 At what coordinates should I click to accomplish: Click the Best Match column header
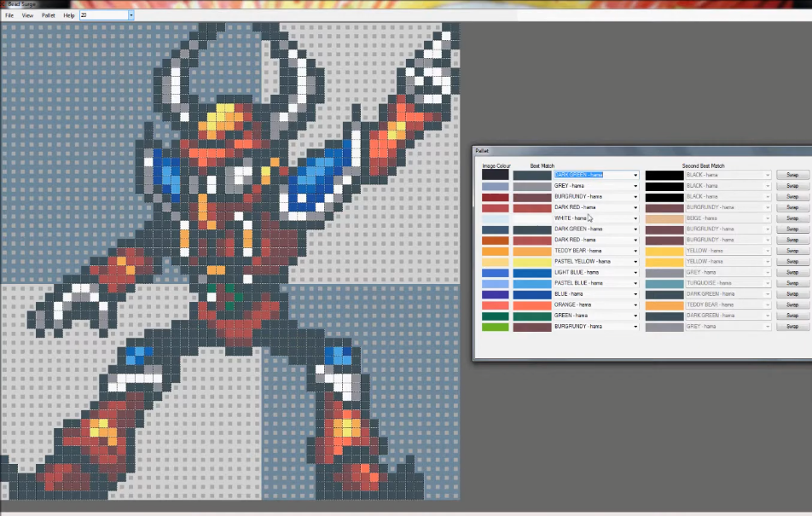[542, 165]
